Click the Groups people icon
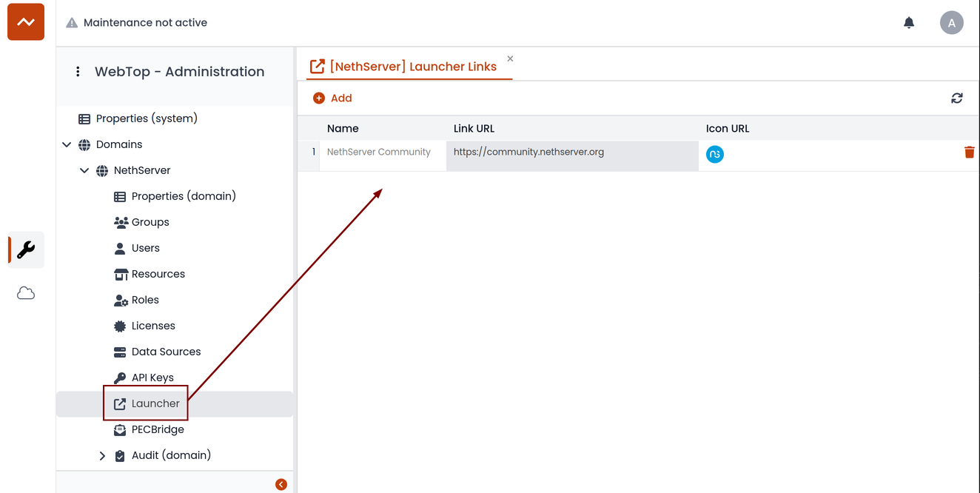This screenshot has height=493, width=980. click(x=121, y=222)
